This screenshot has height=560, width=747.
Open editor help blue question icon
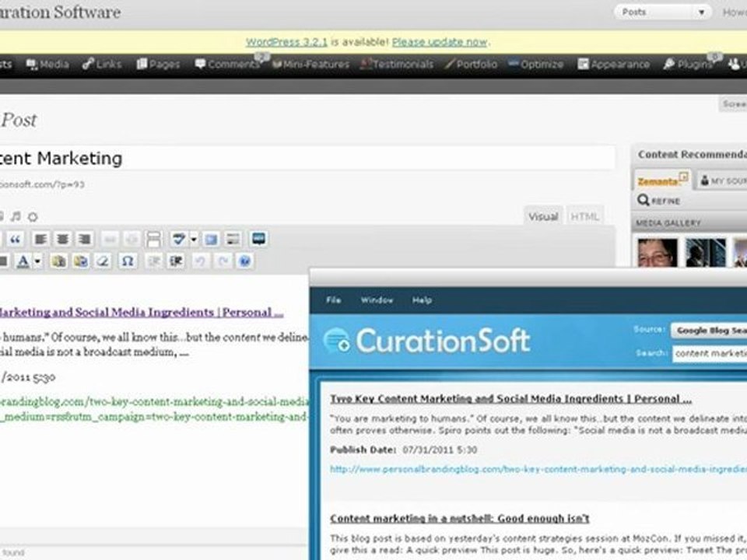245,261
